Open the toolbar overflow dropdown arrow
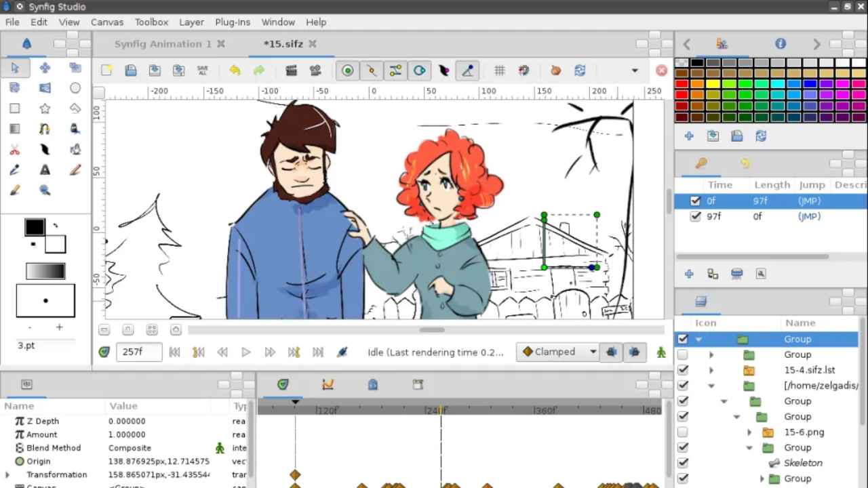Viewport: 868px width, 488px height. pyautogui.click(x=635, y=70)
